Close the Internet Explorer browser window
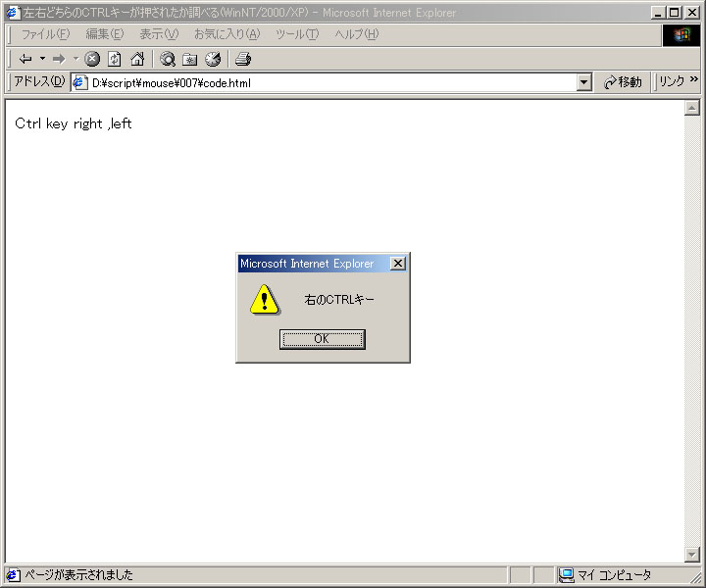This screenshot has width=706, height=588. [x=691, y=13]
